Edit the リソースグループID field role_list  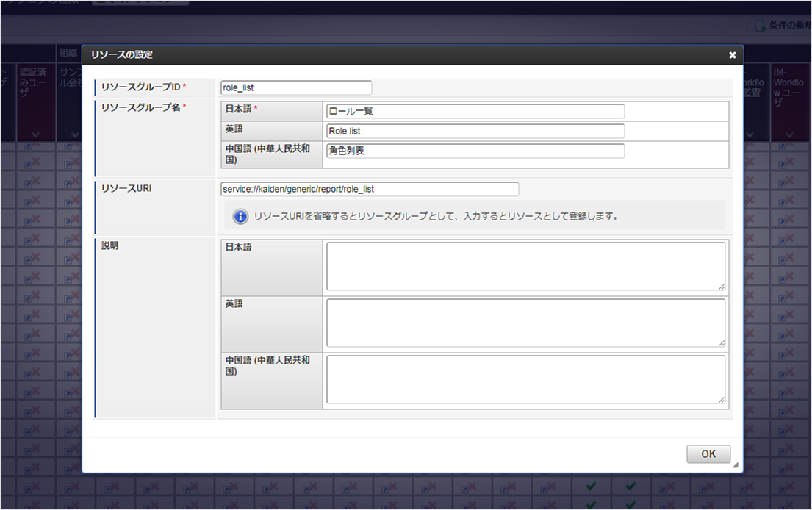tap(296, 87)
